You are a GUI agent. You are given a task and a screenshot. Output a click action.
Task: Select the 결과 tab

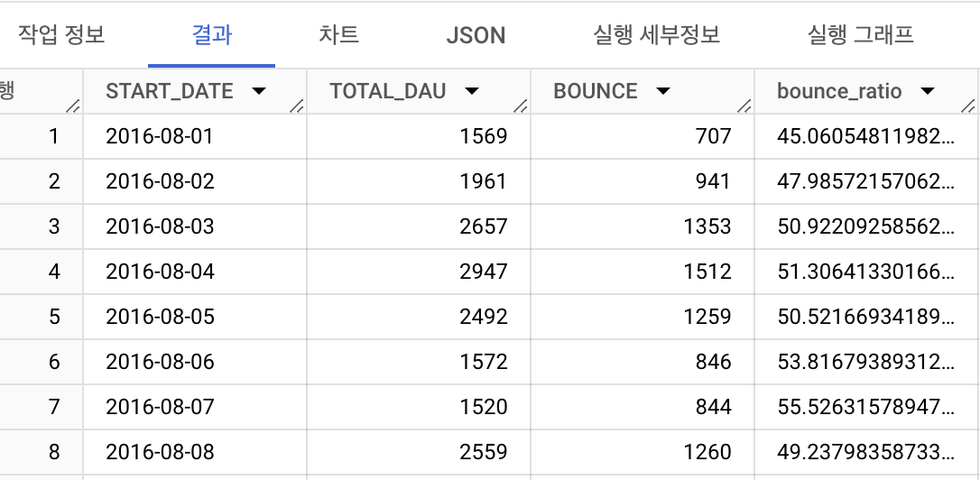[x=211, y=35]
